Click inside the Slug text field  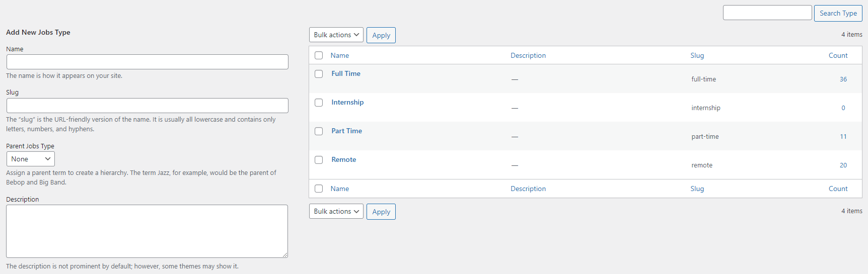point(147,106)
